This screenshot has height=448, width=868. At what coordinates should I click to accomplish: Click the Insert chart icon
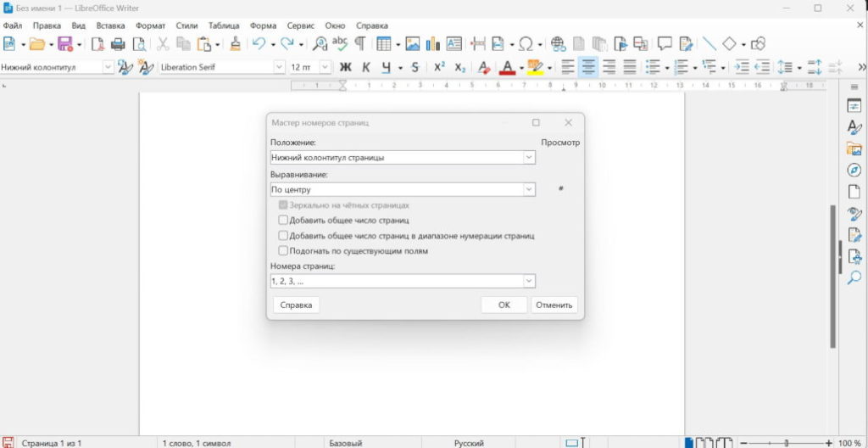432,44
